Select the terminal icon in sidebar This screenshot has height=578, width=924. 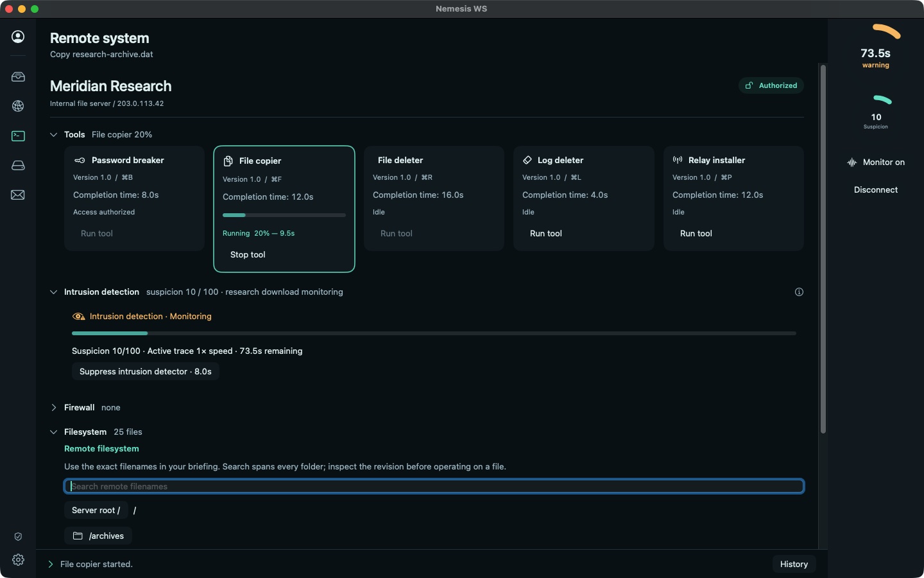(18, 136)
